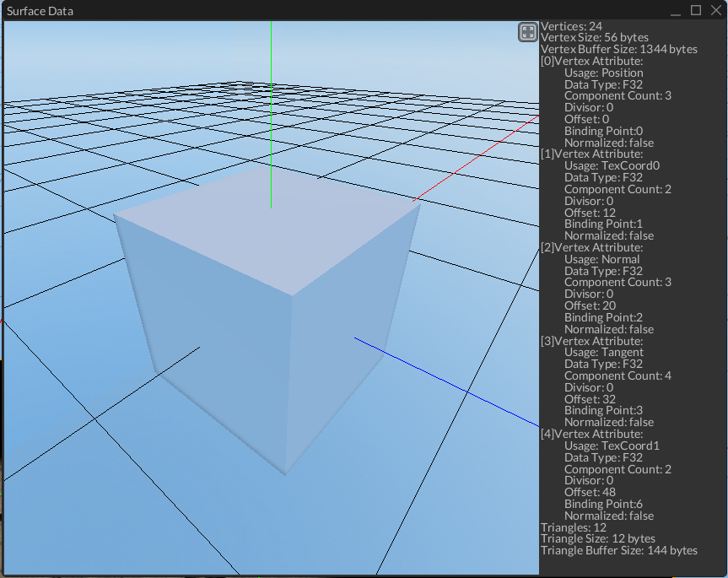Click the Surface Data title bar
The height and width of the screenshot is (578, 728).
pos(253,10)
